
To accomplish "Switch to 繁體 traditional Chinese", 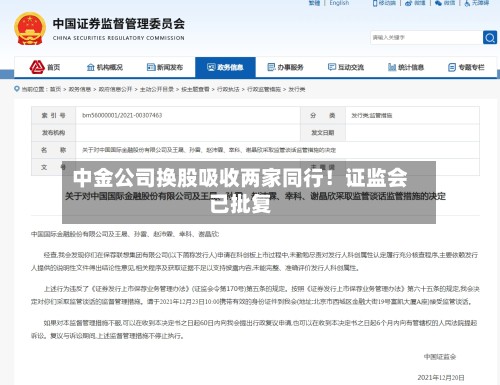I will click(x=314, y=3).
